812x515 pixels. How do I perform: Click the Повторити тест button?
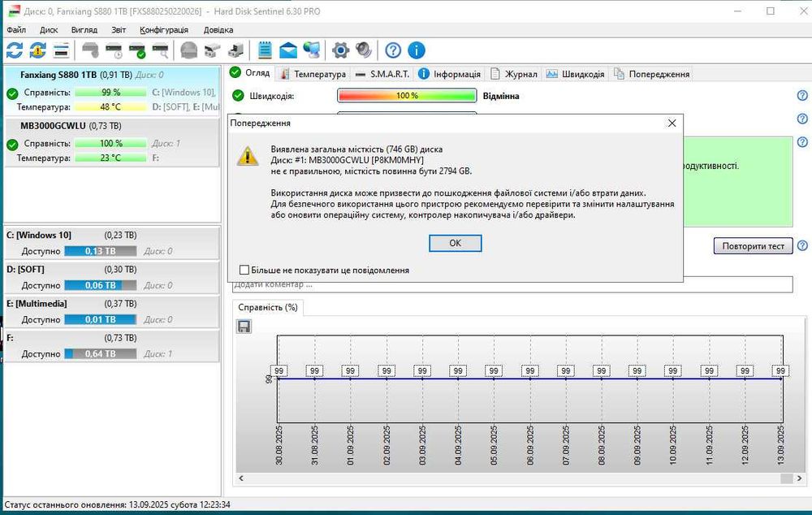pyautogui.click(x=753, y=245)
